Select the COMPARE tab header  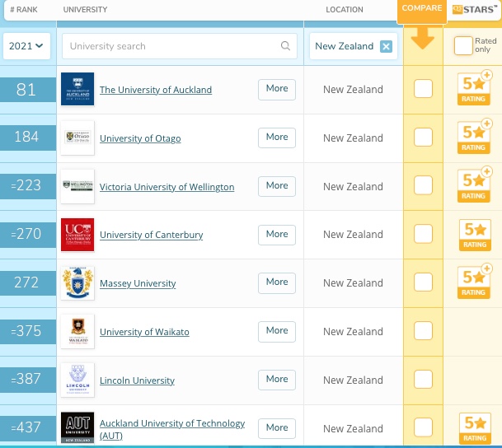coord(422,10)
